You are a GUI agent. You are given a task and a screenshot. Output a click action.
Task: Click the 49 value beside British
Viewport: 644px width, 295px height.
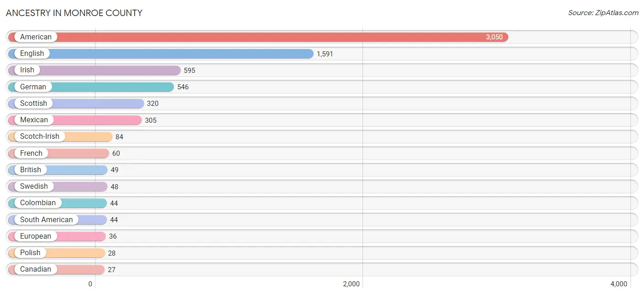(115, 170)
